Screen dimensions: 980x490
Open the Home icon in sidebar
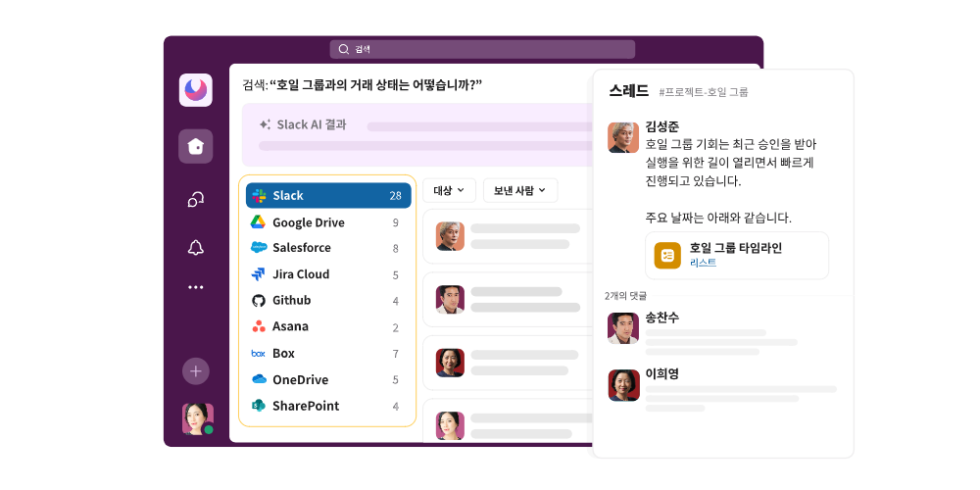pos(196,146)
